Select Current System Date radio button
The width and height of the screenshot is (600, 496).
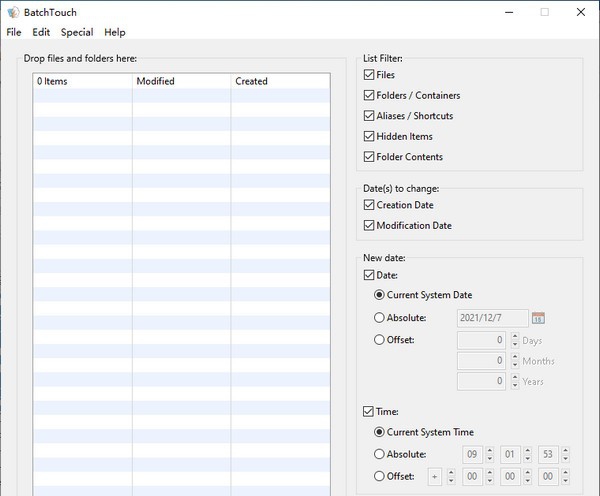click(379, 295)
